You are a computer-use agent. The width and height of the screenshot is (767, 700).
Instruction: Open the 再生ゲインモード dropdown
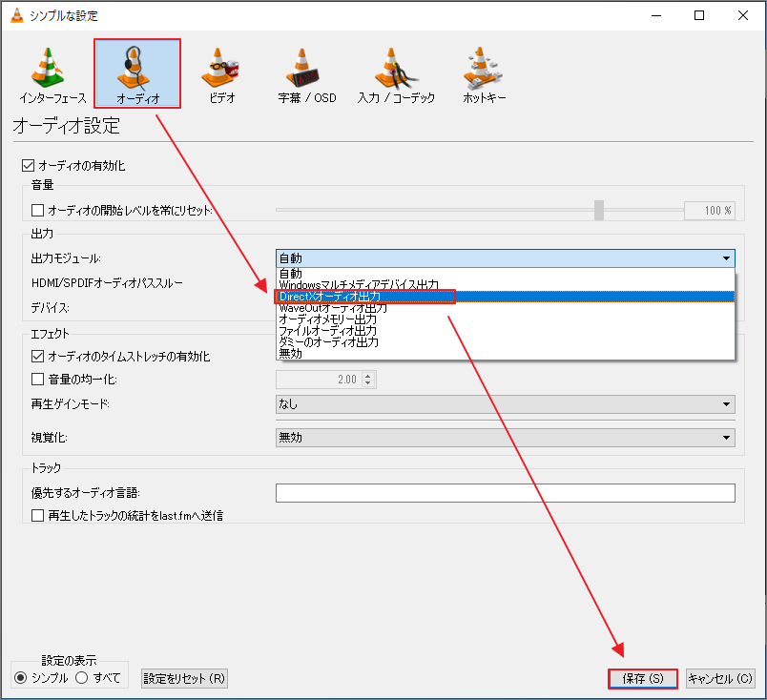506,404
